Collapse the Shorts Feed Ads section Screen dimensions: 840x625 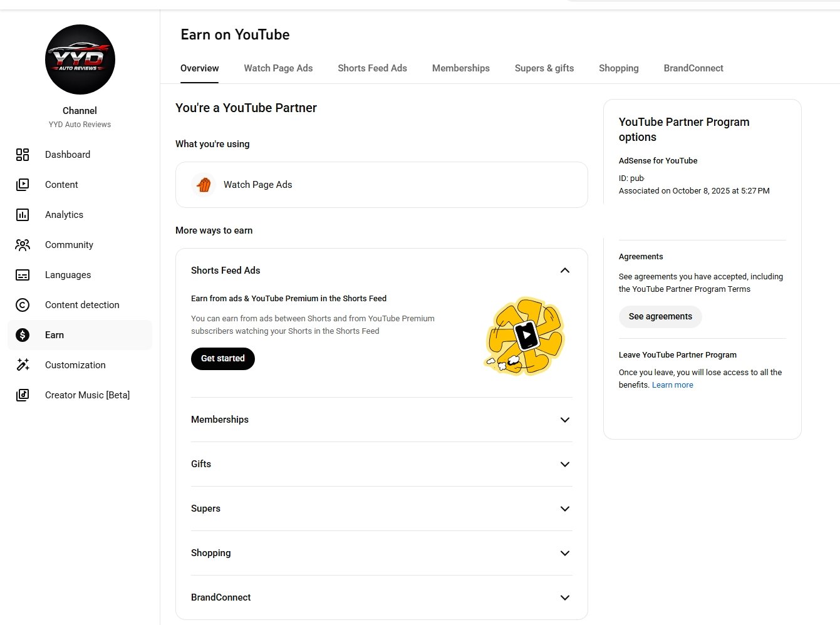click(x=564, y=271)
